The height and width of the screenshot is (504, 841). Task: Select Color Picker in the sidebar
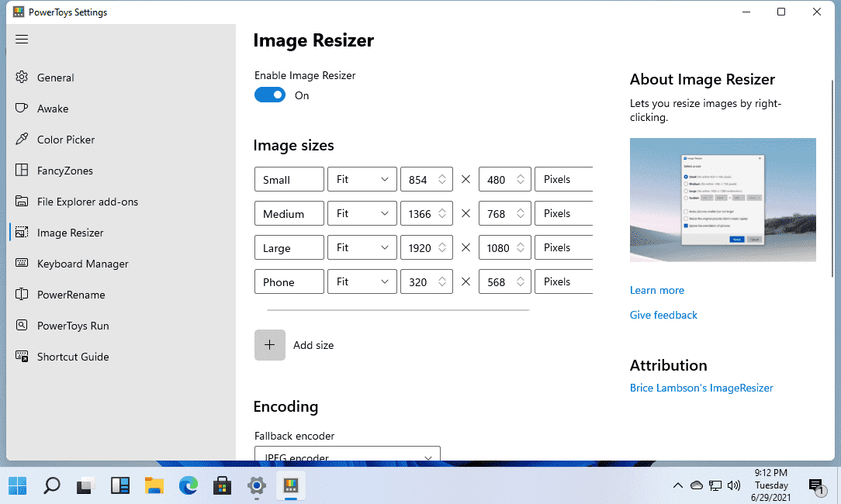pyautogui.click(x=123, y=140)
